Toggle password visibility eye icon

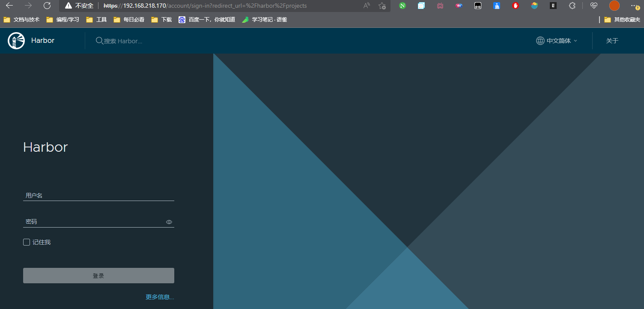(169, 222)
